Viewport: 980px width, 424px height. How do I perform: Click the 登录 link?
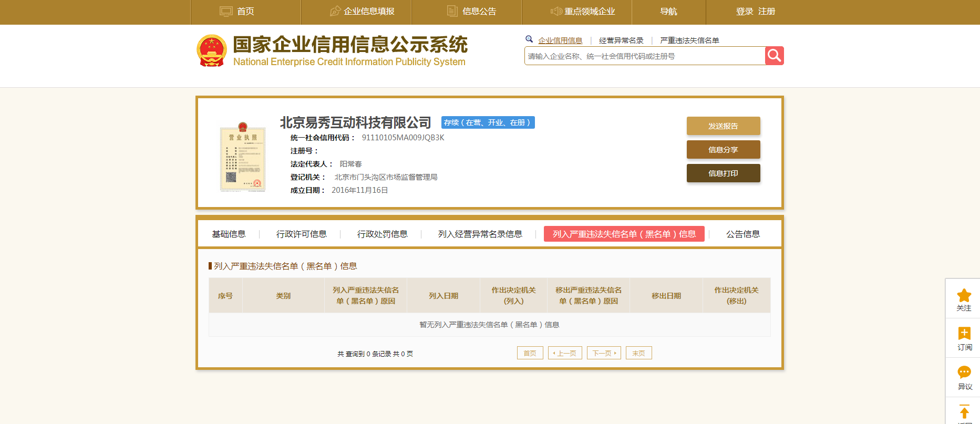(x=745, y=12)
